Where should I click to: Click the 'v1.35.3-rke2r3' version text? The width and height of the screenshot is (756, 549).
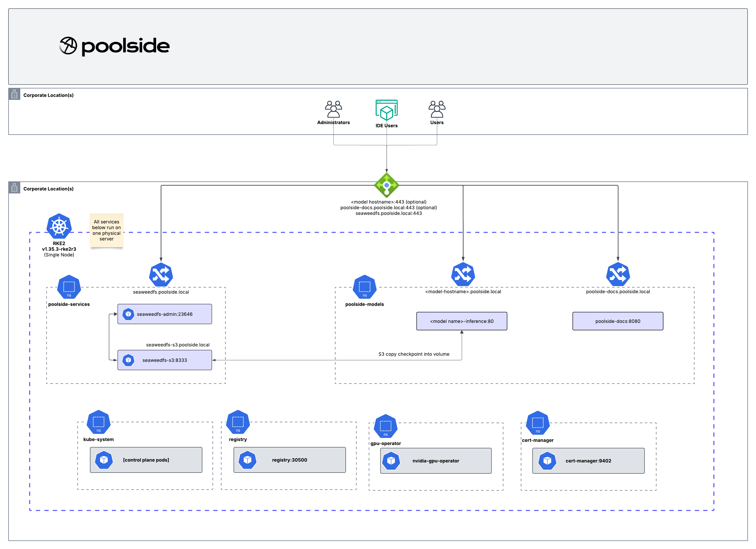coord(59,249)
